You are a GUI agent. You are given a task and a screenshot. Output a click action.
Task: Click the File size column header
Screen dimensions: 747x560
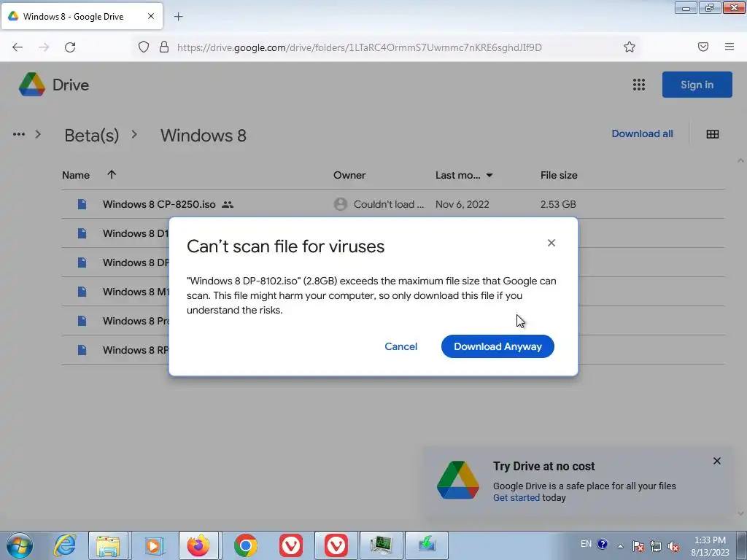pos(558,175)
